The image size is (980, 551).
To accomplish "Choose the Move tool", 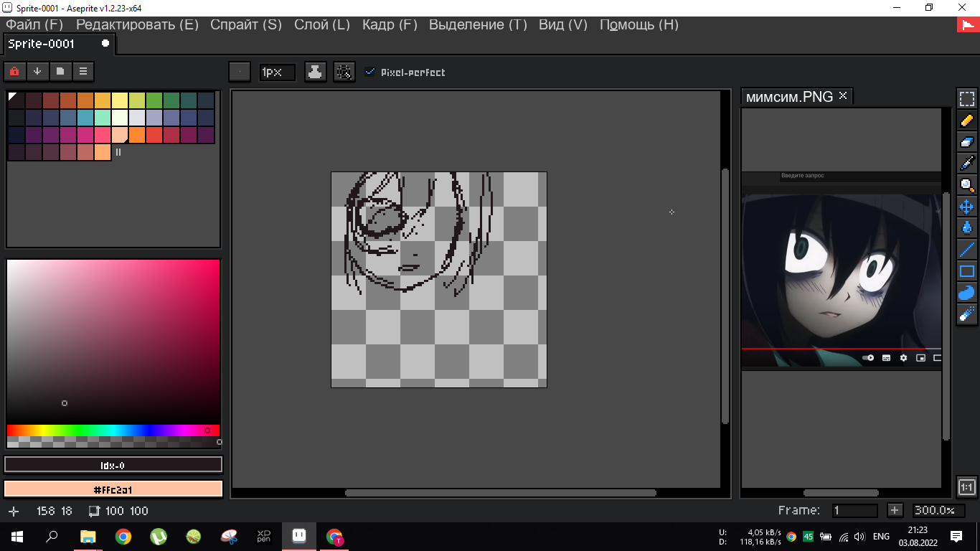I will (966, 207).
